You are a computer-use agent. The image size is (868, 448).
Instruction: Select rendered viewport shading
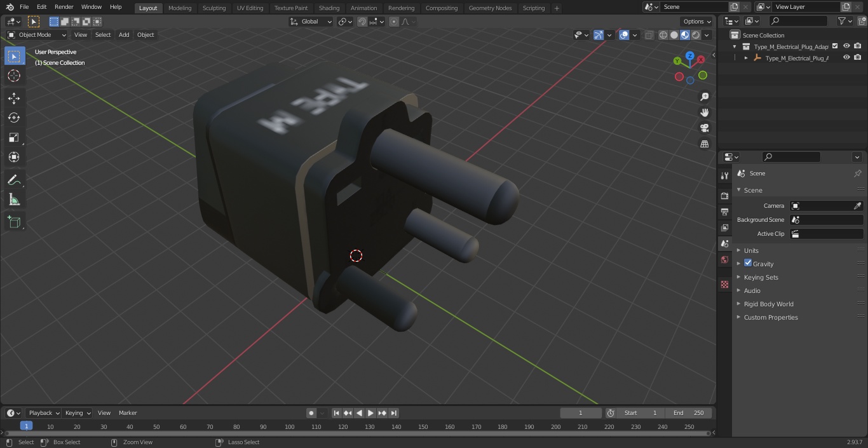696,35
